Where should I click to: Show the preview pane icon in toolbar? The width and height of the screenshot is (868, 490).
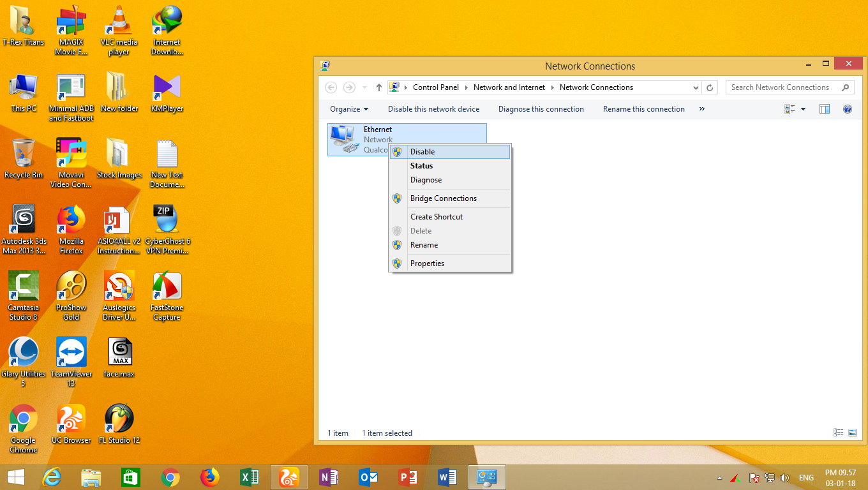click(825, 109)
